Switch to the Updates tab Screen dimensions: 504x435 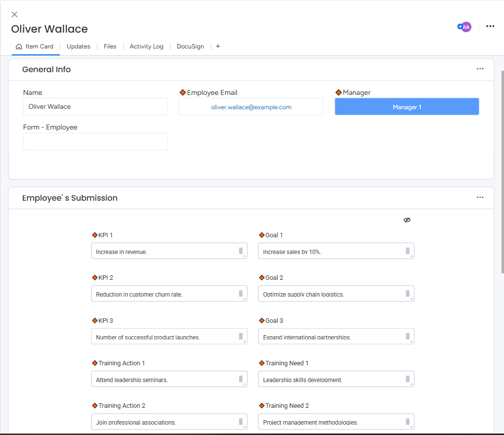click(x=79, y=46)
